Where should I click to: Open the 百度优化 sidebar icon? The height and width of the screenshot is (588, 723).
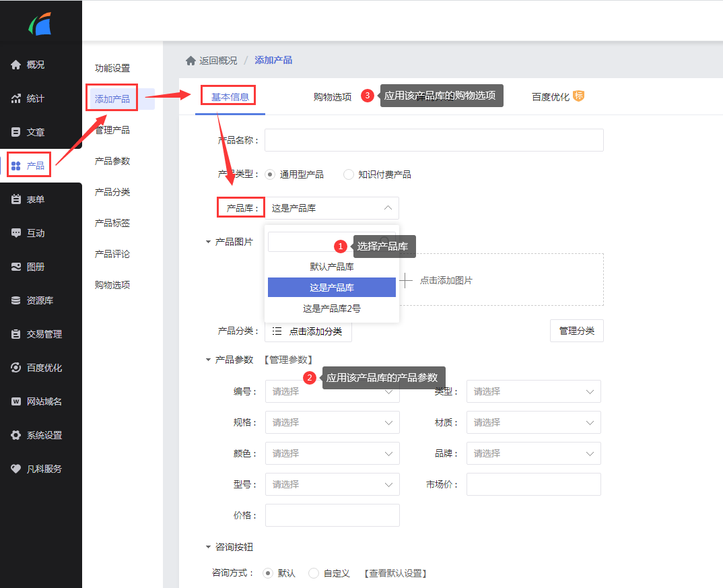pos(15,368)
